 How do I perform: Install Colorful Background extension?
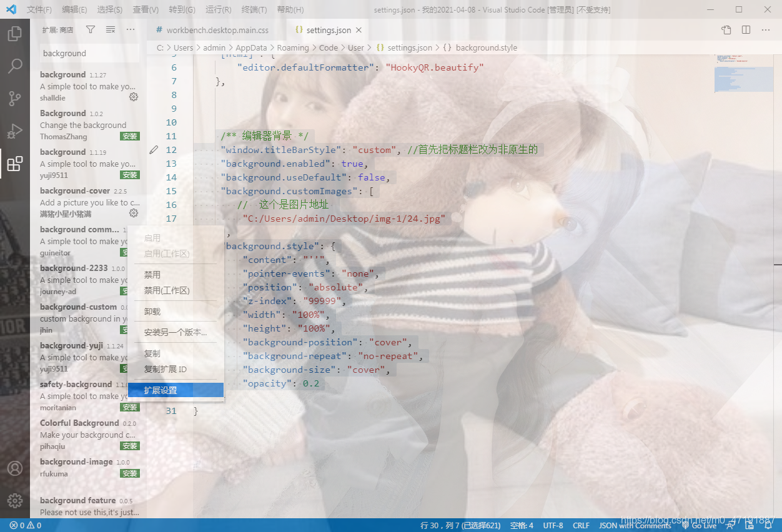(x=130, y=446)
